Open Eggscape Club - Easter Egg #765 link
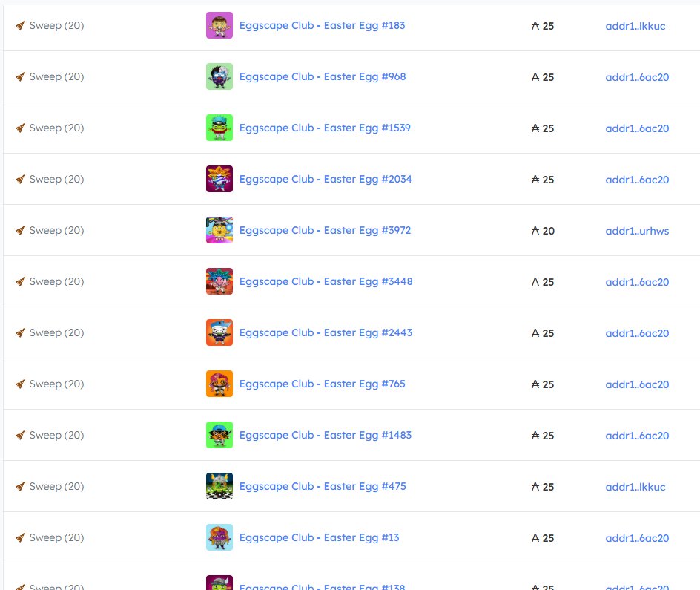 pyautogui.click(x=323, y=384)
